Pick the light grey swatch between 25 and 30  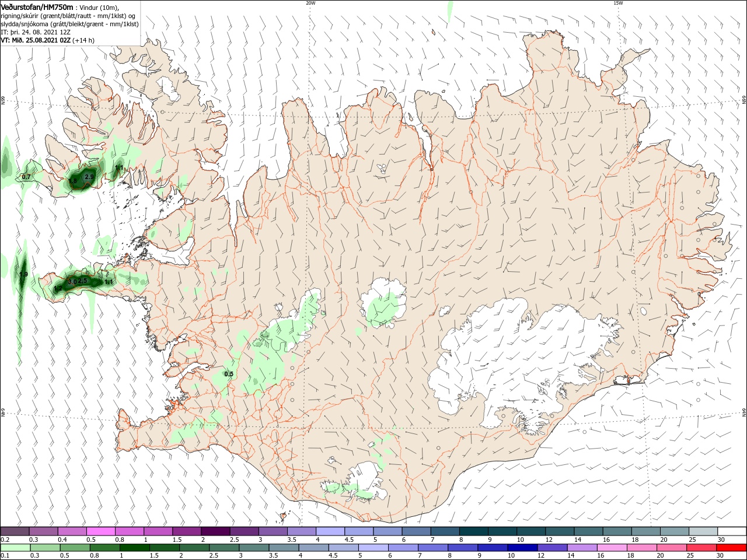click(703, 531)
